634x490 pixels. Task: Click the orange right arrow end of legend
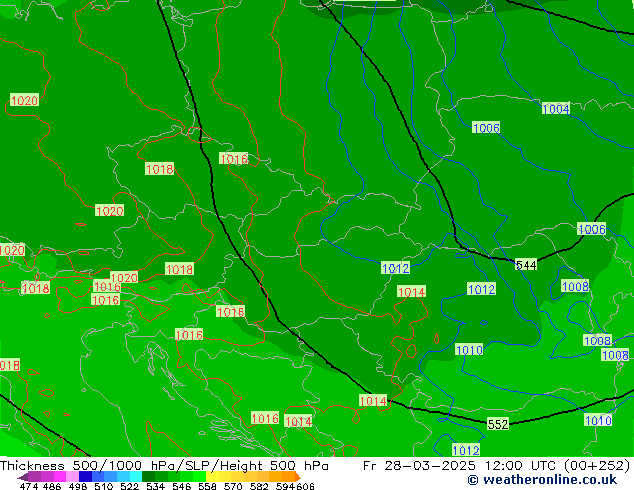click(298, 476)
